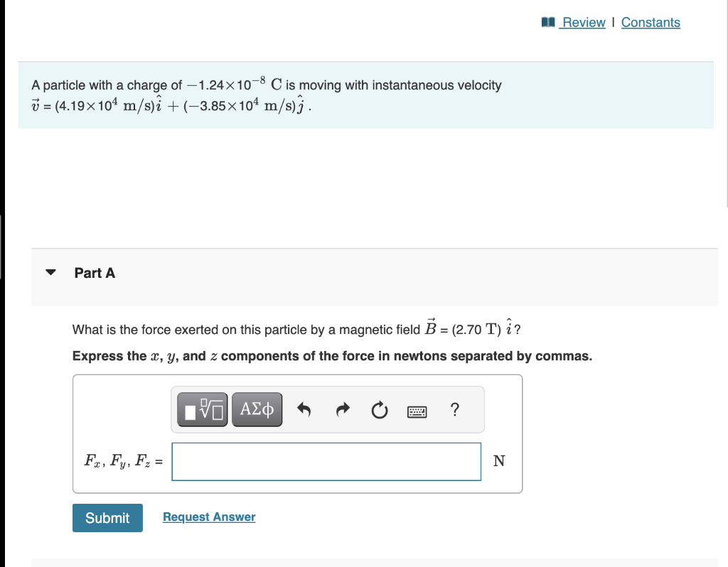
Task: Click inside the Fx, Fy, Fz answer box
Action: pos(326,461)
